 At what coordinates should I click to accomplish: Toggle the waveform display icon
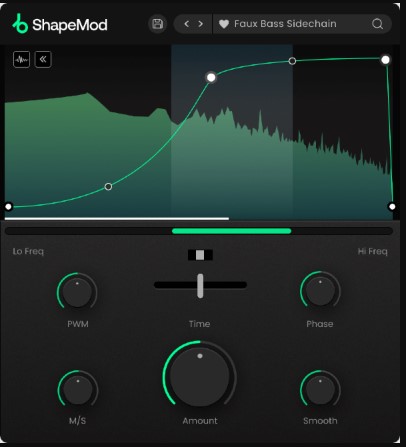pos(21,60)
